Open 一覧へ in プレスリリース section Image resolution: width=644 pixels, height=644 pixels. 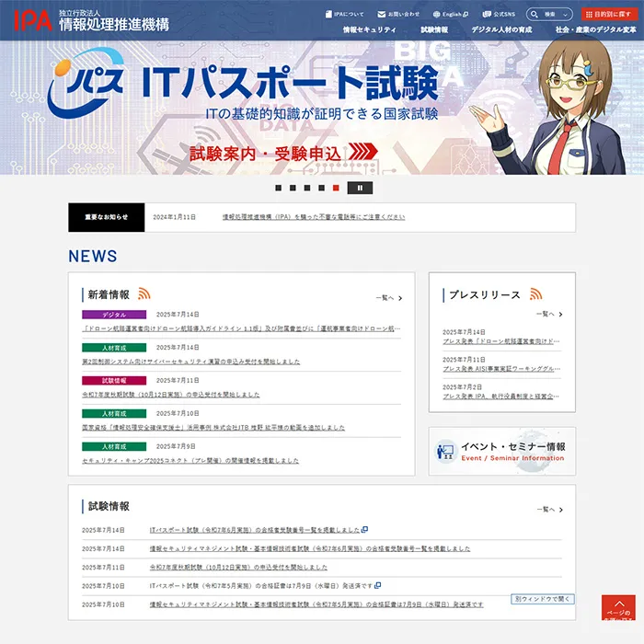pos(549,314)
